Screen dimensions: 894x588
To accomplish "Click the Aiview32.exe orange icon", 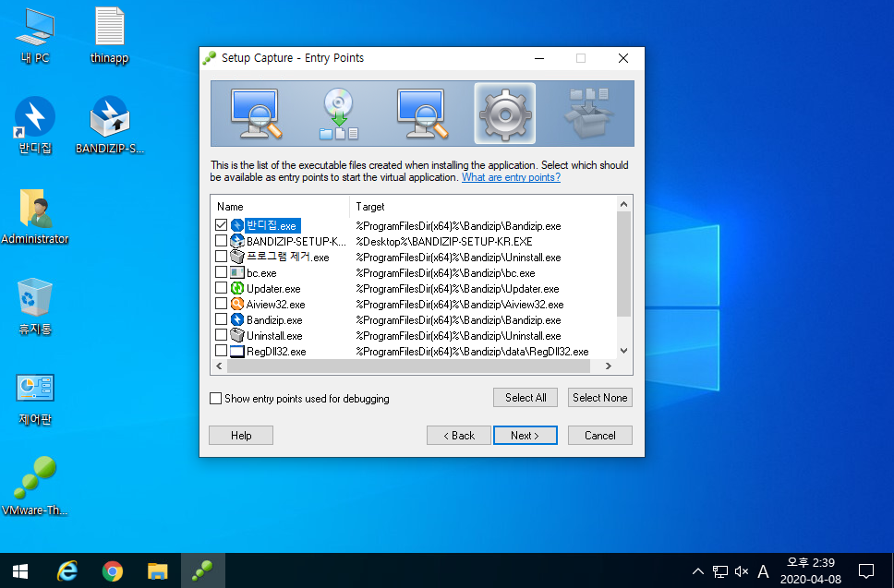I will pyautogui.click(x=237, y=305).
